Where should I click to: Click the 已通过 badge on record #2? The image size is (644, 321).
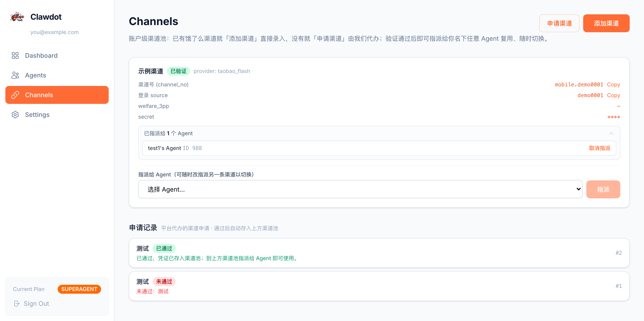pos(164,248)
